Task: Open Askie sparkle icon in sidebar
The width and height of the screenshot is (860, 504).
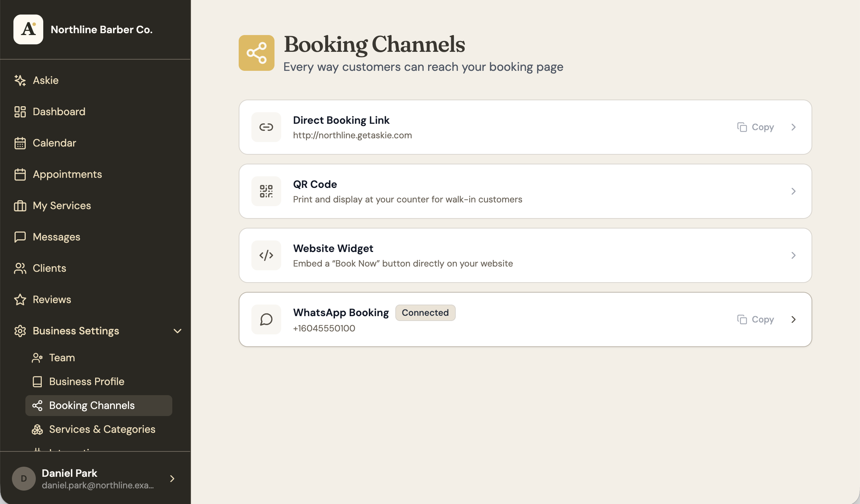Action: pyautogui.click(x=20, y=80)
